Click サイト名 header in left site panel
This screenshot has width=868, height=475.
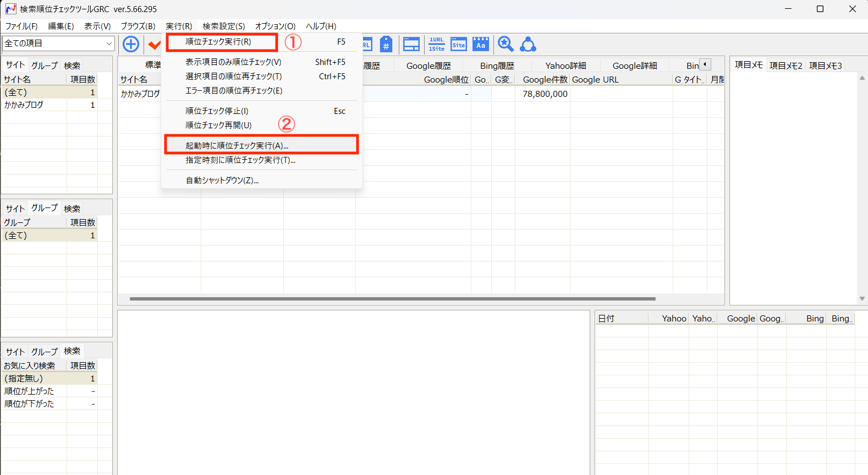click(34, 79)
